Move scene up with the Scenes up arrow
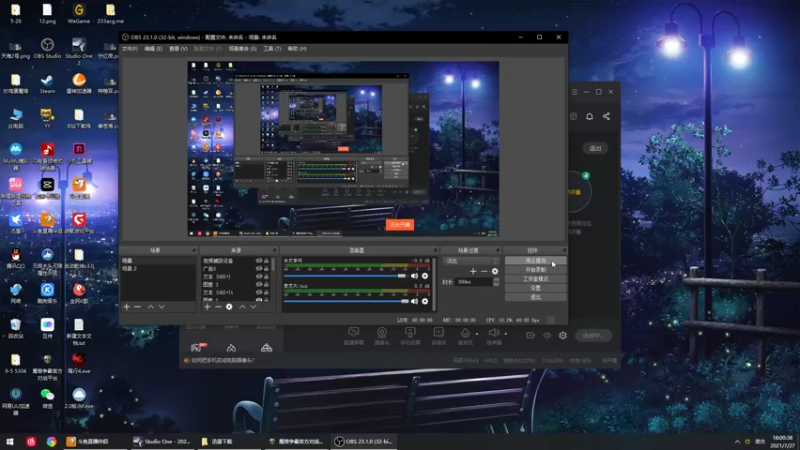800x450 pixels. (151, 307)
